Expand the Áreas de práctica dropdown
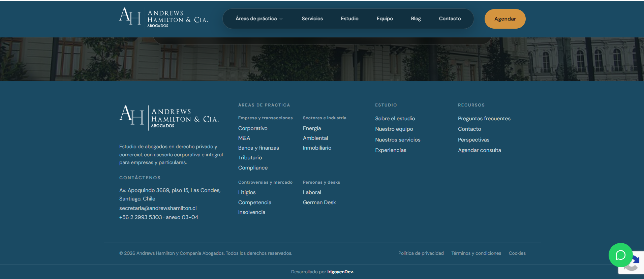644x279 pixels. pos(259,19)
